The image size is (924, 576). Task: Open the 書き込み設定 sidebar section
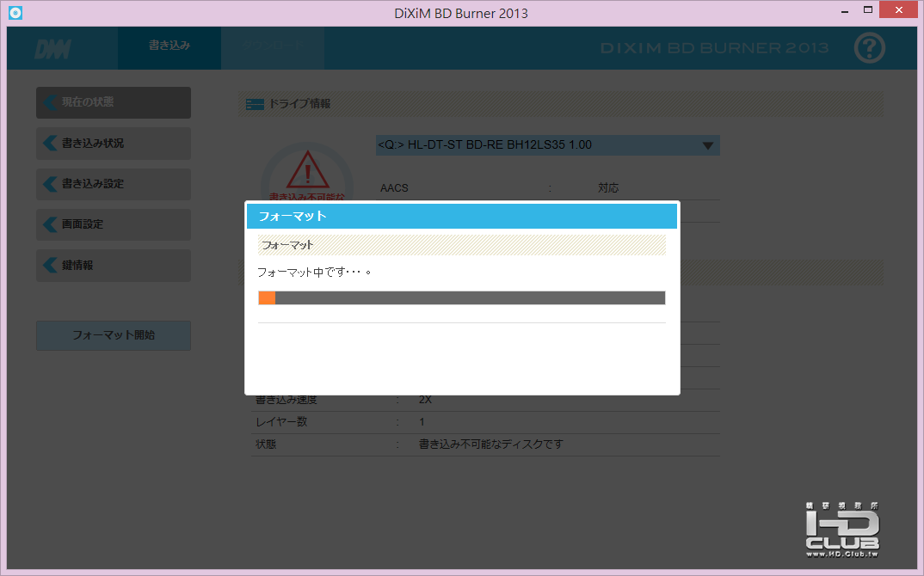coord(114,184)
